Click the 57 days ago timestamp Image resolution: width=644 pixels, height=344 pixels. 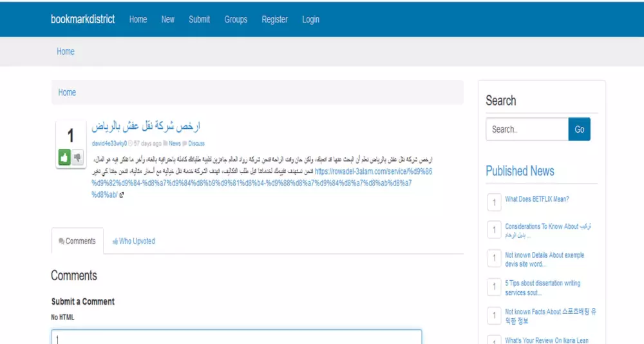(x=147, y=144)
